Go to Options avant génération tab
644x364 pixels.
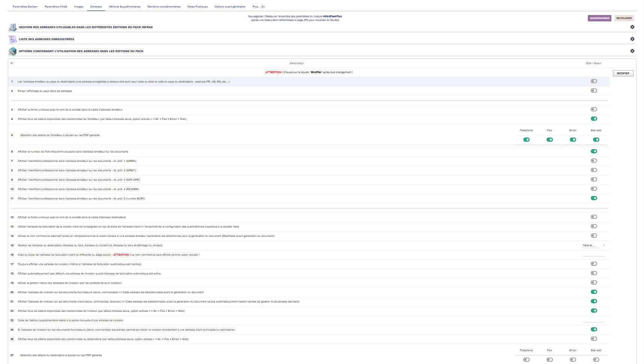230,7
